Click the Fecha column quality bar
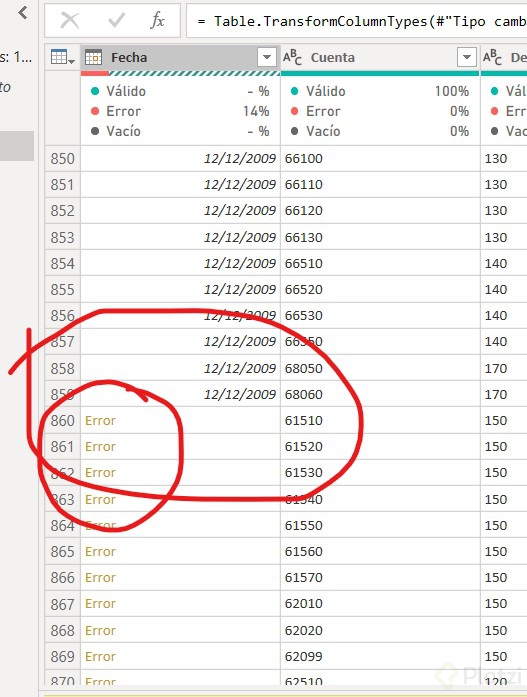Image resolution: width=527 pixels, height=697 pixels. click(x=180, y=73)
